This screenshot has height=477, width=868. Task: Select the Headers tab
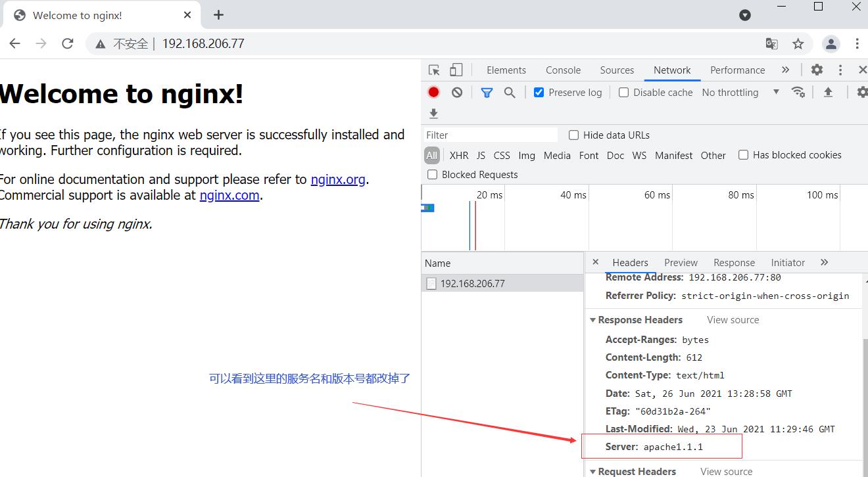coord(630,262)
